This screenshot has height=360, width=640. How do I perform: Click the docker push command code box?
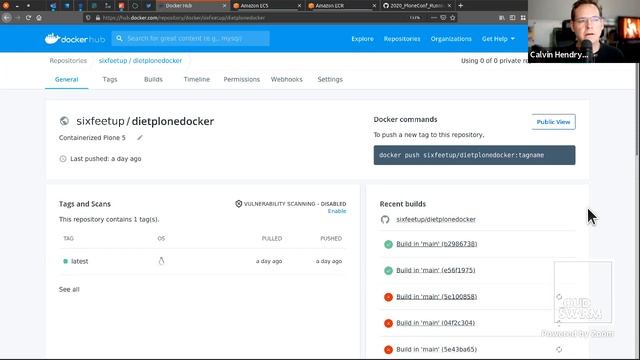(474, 155)
